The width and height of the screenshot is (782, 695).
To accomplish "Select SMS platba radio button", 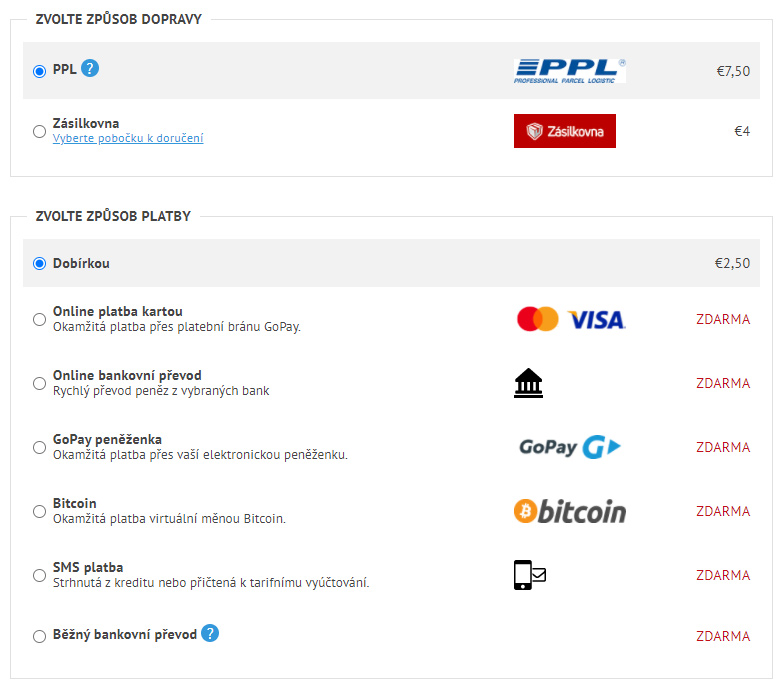I will coord(39,575).
